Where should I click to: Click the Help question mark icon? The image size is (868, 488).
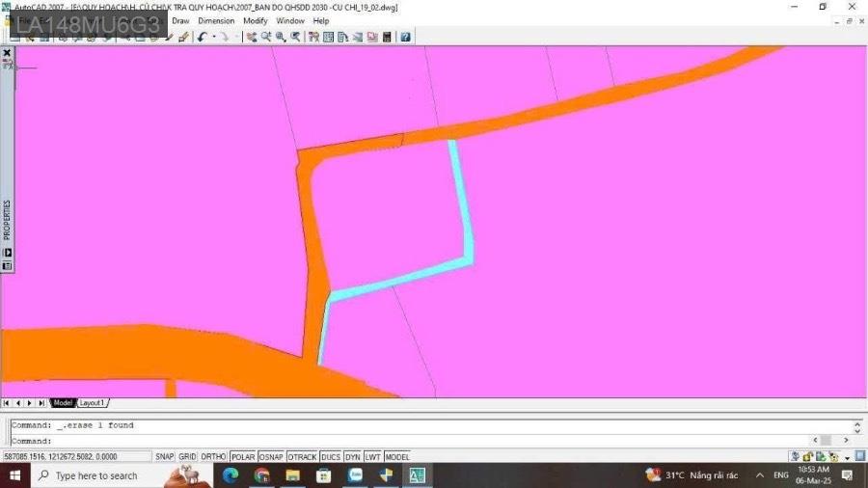pyautogui.click(x=405, y=37)
